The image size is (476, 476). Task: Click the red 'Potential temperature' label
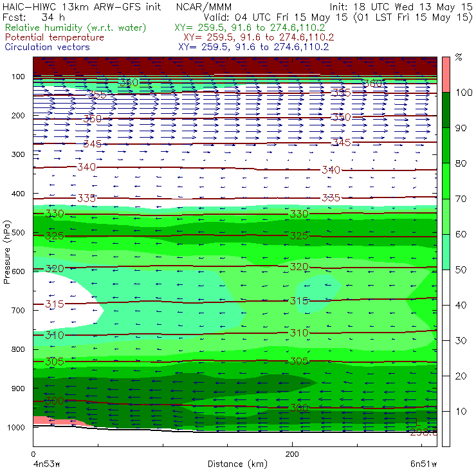(x=54, y=37)
